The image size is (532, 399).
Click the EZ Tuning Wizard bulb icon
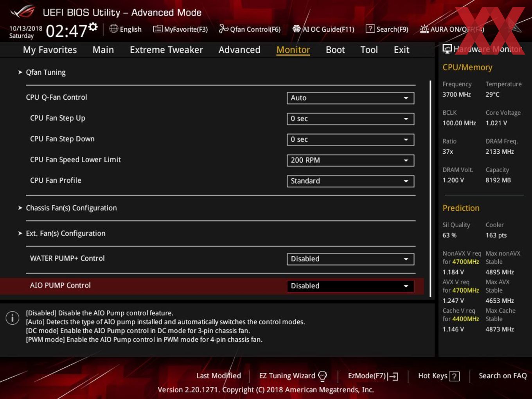pyautogui.click(x=322, y=376)
